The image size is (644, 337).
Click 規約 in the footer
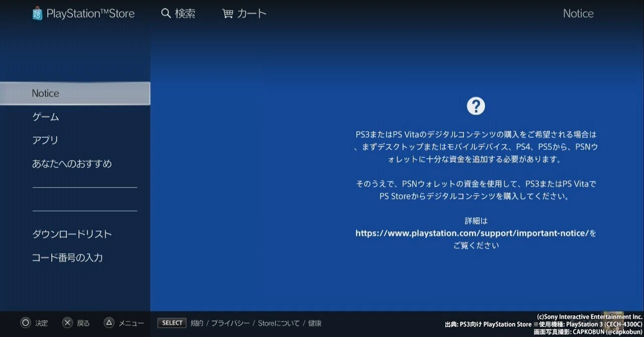[197, 323]
